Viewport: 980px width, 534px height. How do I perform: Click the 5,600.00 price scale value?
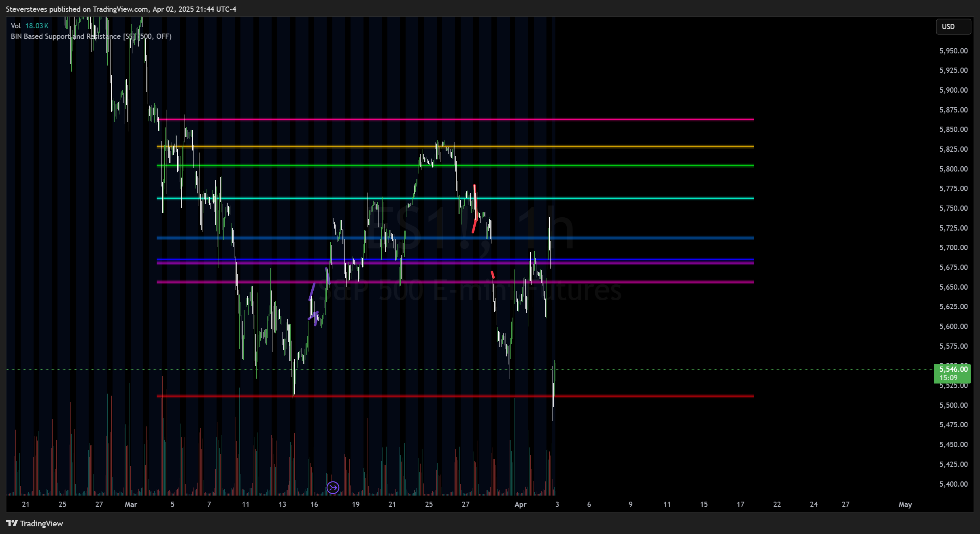(x=953, y=326)
